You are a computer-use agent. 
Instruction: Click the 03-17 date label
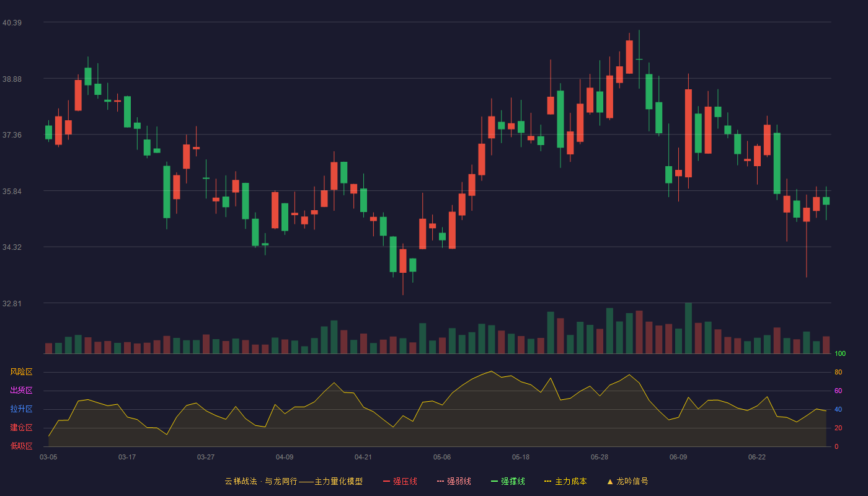click(x=127, y=457)
